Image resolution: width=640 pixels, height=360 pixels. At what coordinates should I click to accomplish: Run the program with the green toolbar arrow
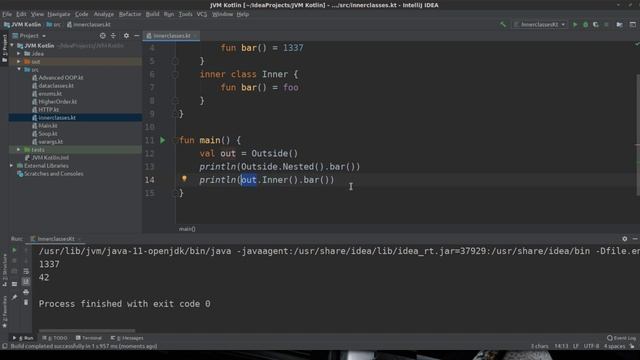[x=575, y=24]
